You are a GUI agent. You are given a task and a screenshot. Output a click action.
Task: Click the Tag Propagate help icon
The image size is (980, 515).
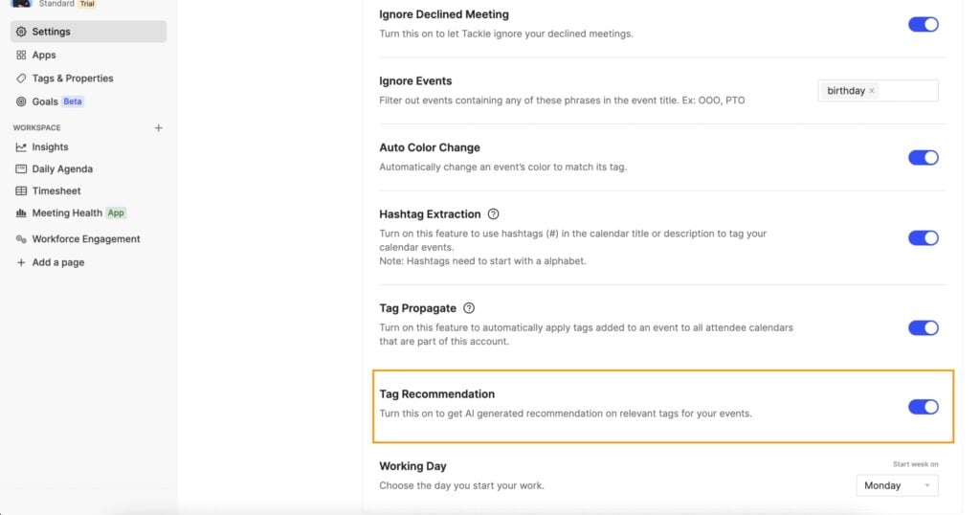[x=469, y=308]
